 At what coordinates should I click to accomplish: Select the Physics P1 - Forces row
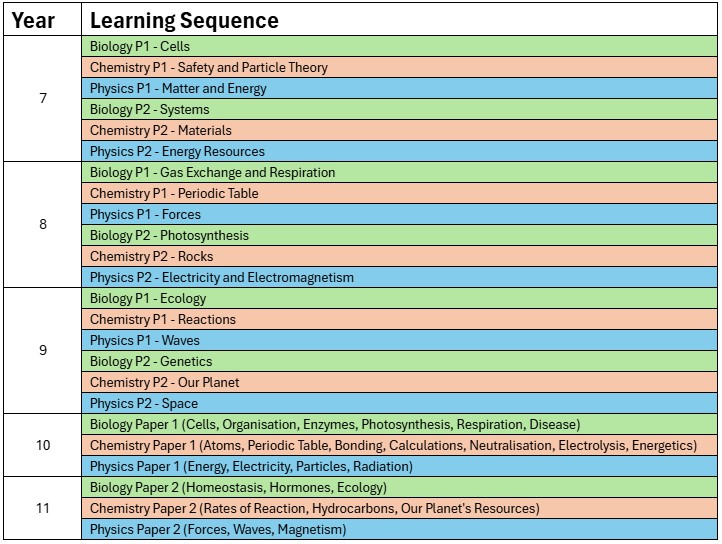tap(145, 214)
